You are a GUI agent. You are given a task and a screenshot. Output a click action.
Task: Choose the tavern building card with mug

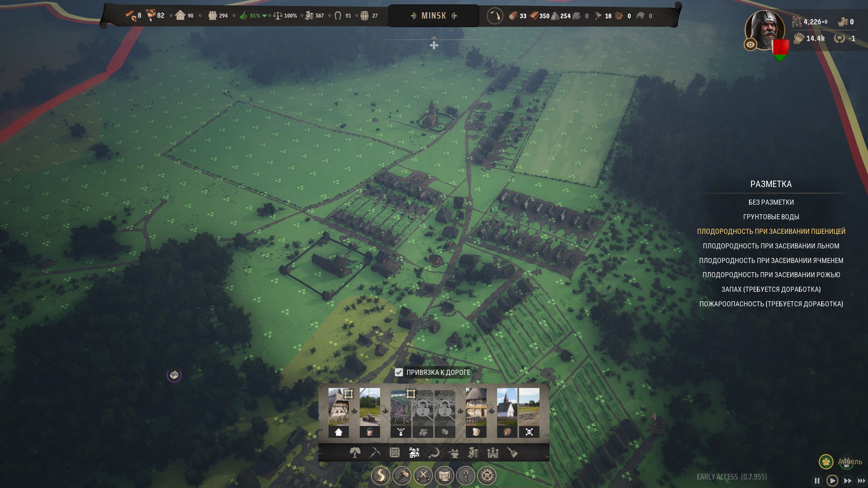coord(476,413)
